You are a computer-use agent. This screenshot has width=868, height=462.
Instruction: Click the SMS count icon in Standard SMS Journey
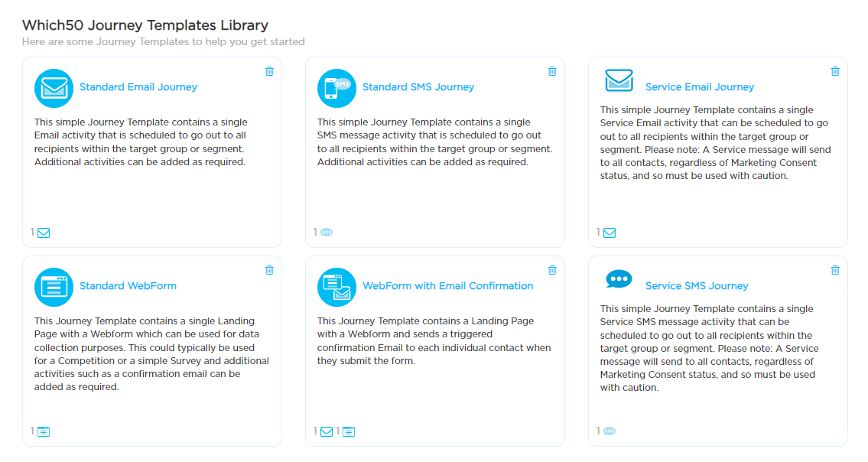click(327, 232)
